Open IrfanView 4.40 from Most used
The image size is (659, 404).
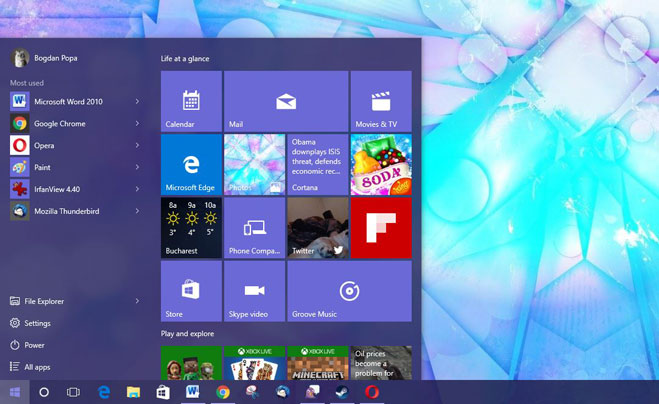(x=76, y=189)
